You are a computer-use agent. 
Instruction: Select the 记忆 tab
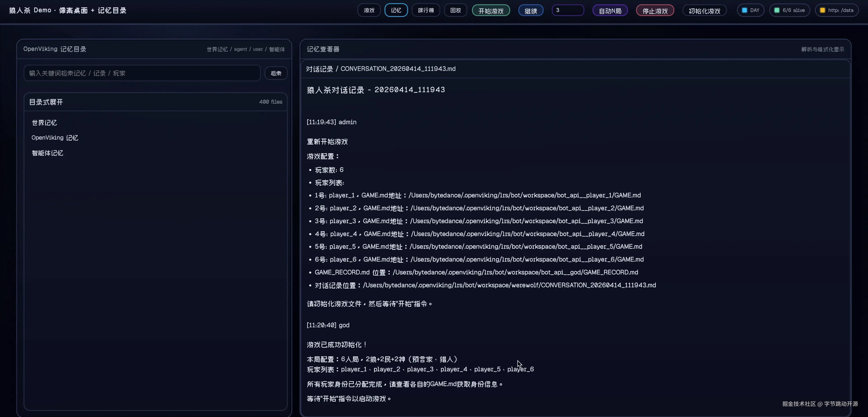(x=396, y=10)
